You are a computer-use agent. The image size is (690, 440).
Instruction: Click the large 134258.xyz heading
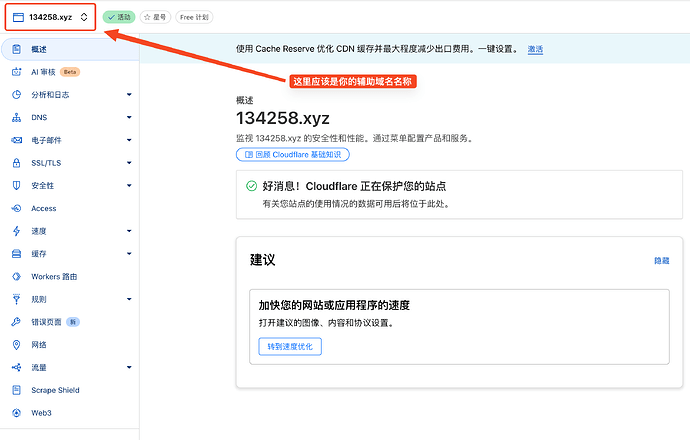tap(283, 118)
